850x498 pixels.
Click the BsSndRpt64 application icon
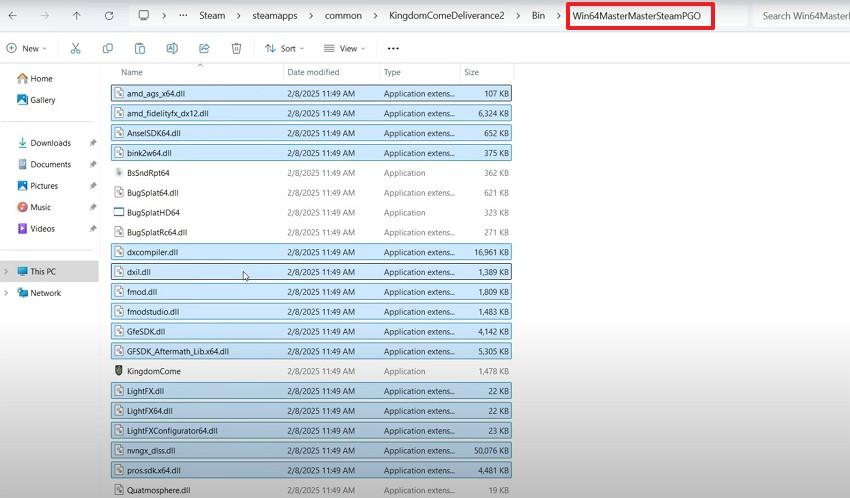click(x=119, y=173)
